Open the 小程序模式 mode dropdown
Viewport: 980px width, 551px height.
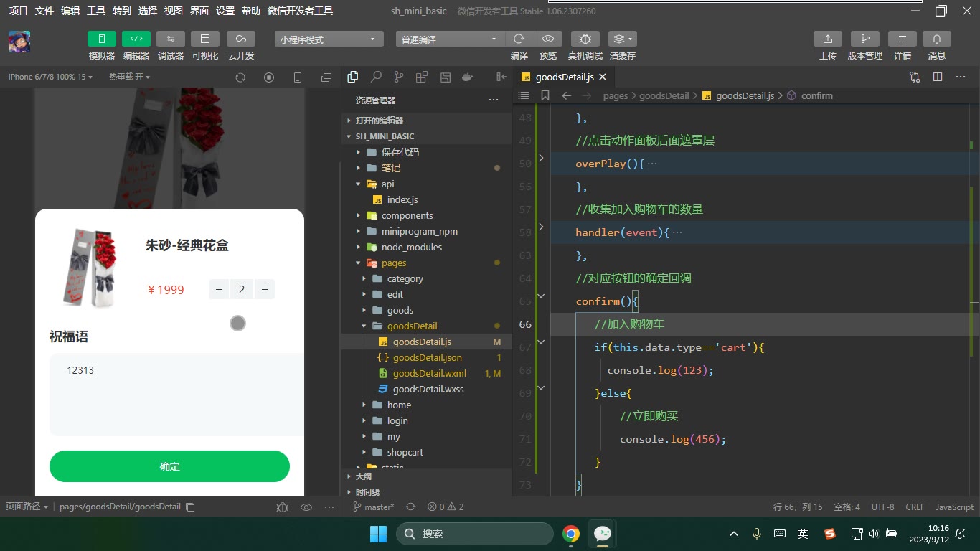click(328, 39)
